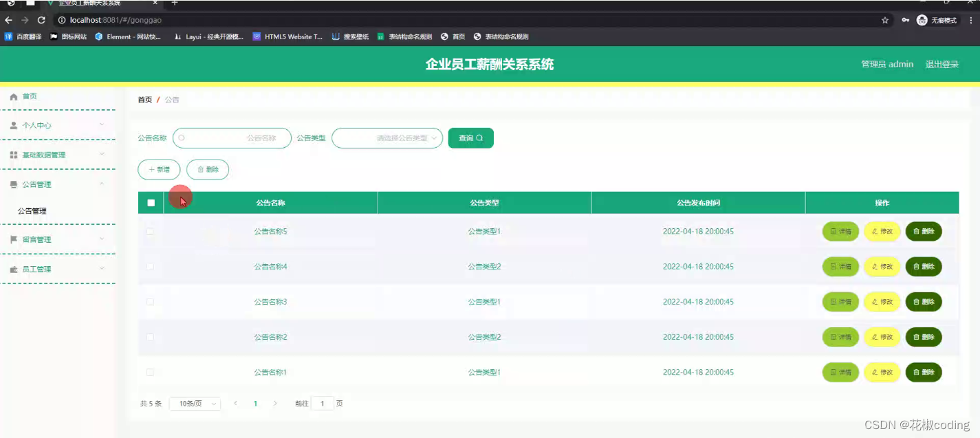Click the 公告管理 speaker icon in sidebar
980x438 pixels.
(15, 184)
